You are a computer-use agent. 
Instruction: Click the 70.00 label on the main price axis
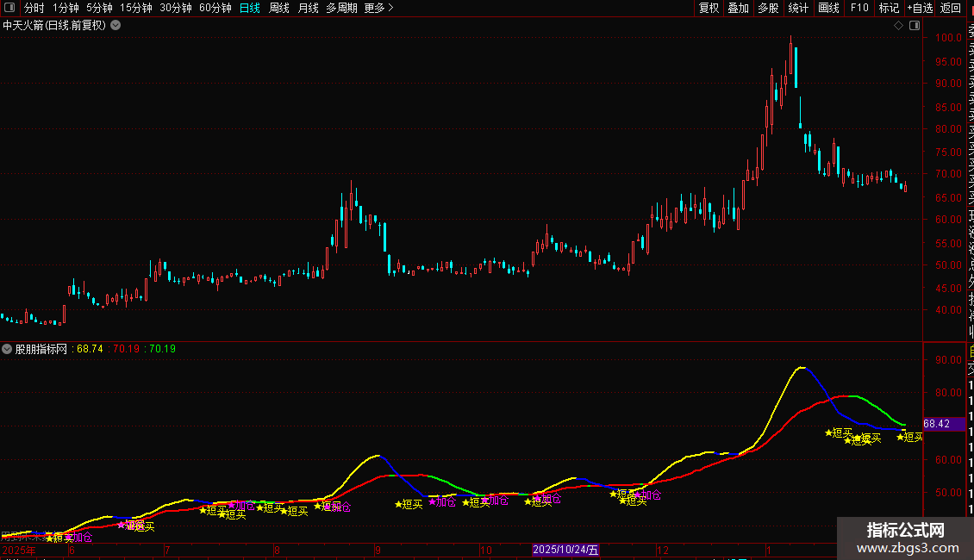948,174
